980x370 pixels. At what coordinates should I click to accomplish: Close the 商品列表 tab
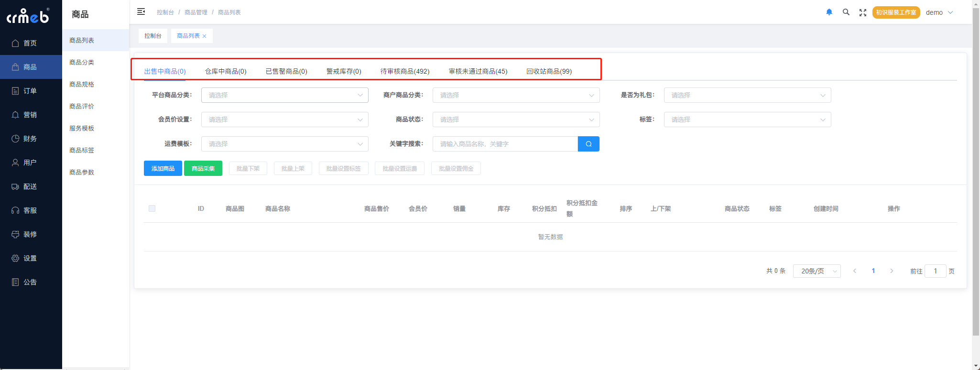click(205, 36)
